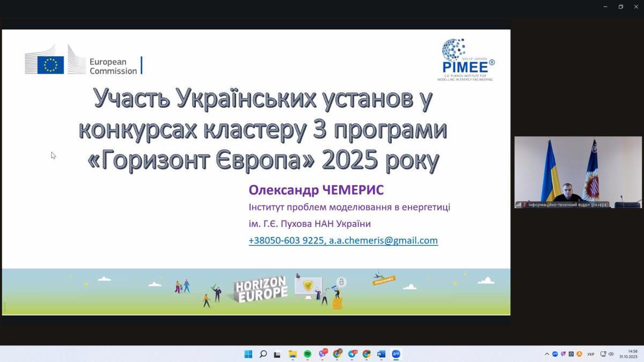Switch to Spotify in the taskbar
Viewport: 644px width, 362px height.
[x=308, y=354]
